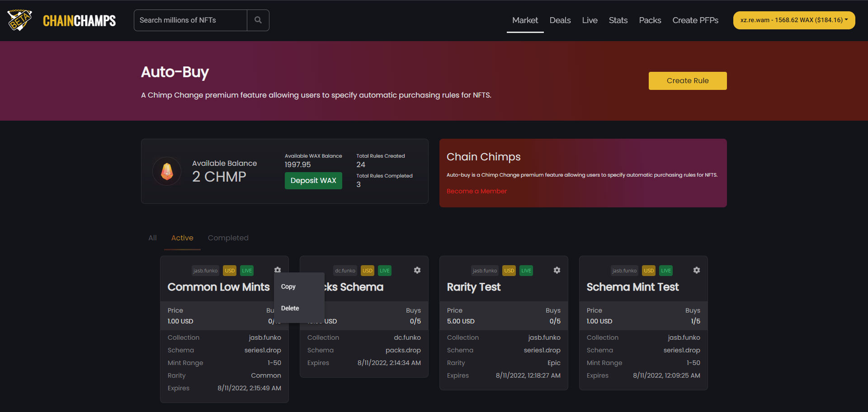
Task: Click jasb.funko tag on Schema Mint Test card
Action: coord(624,271)
